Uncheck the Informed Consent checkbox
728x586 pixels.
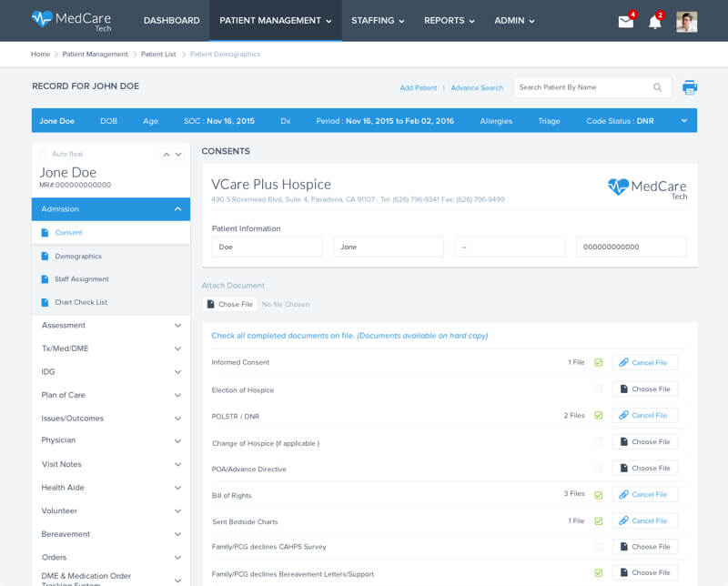(599, 362)
